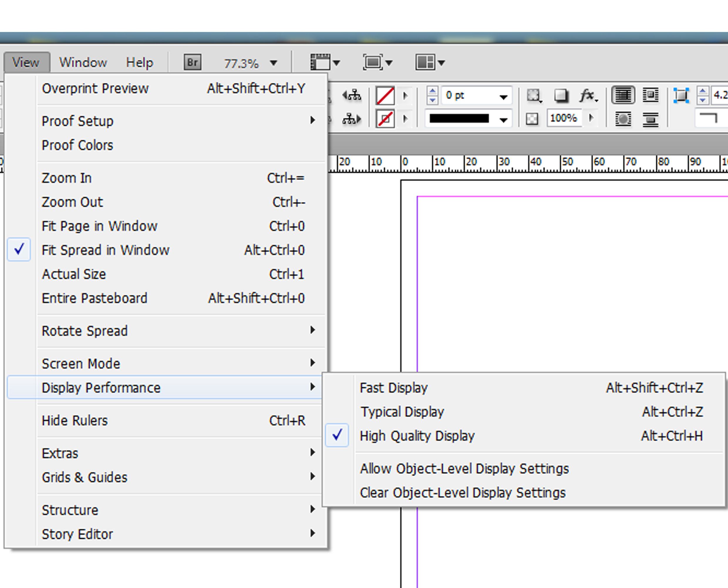Expand the stroke weight 0 pt dropdown
Viewport: 728px width, 588px height.
503,97
